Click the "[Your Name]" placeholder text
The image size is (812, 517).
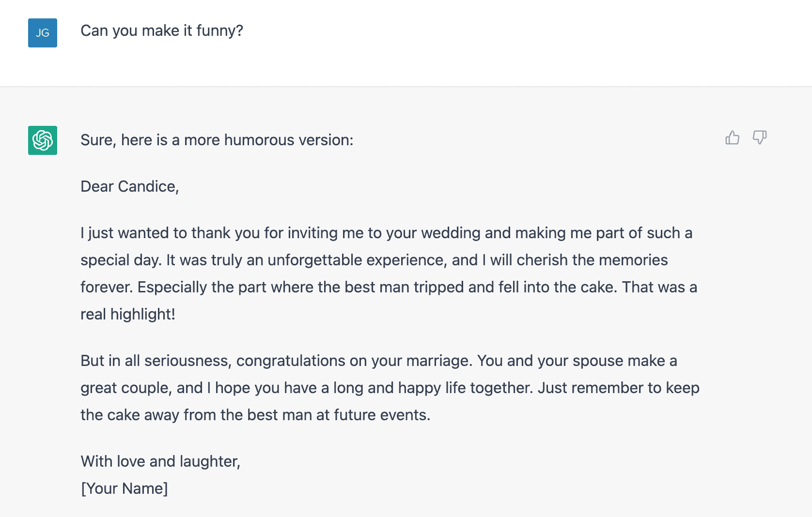[125, 488]
